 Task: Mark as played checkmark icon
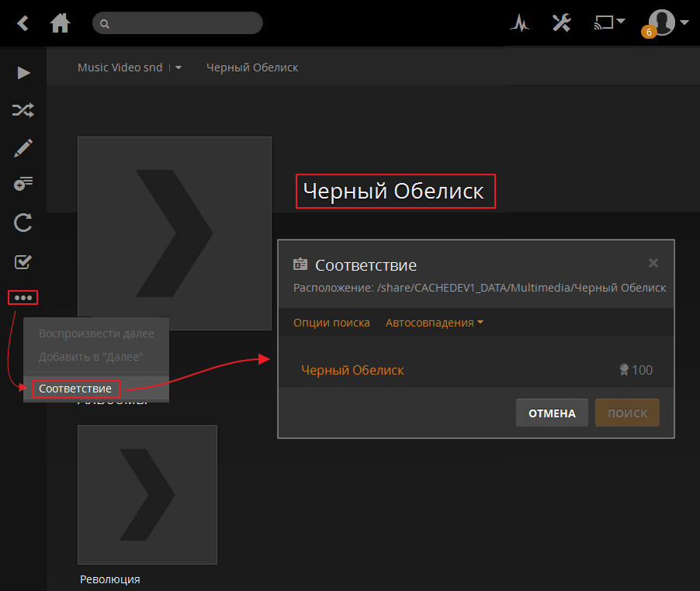[23, 262]
